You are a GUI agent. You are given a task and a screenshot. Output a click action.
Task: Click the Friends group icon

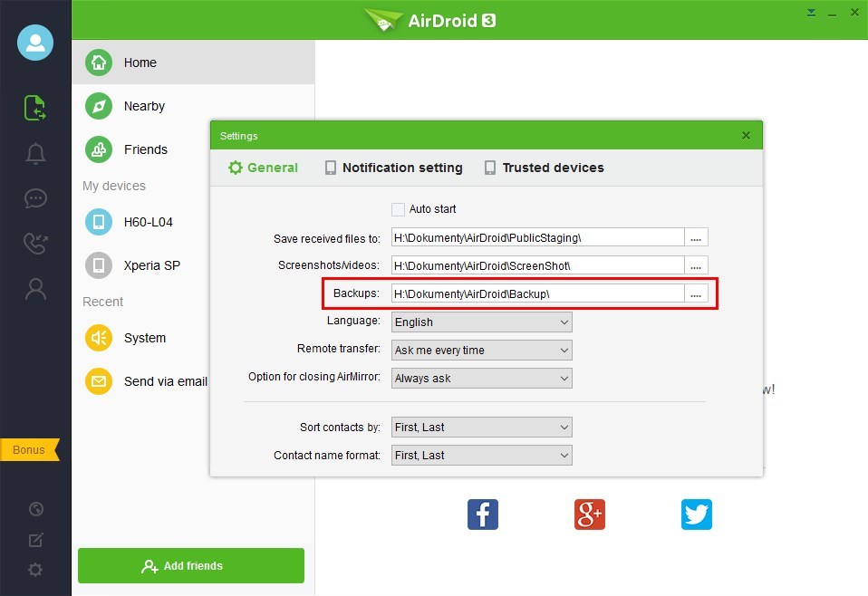[99, 149]
